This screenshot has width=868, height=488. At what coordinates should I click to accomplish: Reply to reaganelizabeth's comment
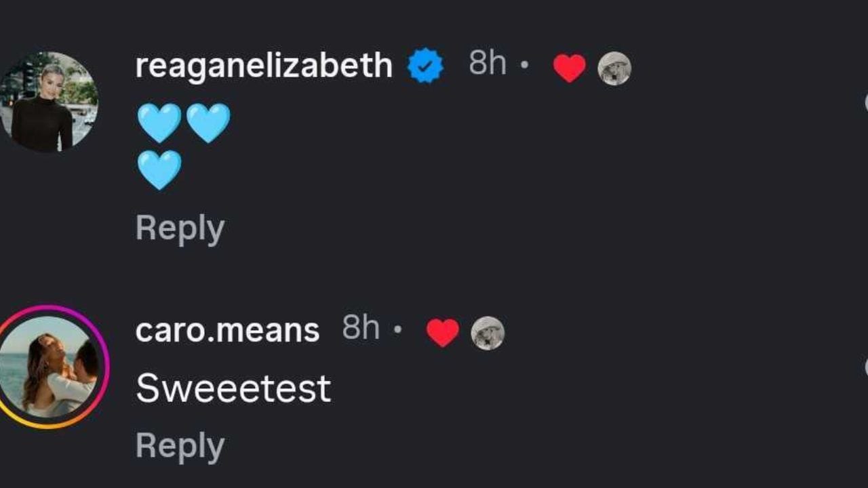pyautogui.click(x=180, y=228)
